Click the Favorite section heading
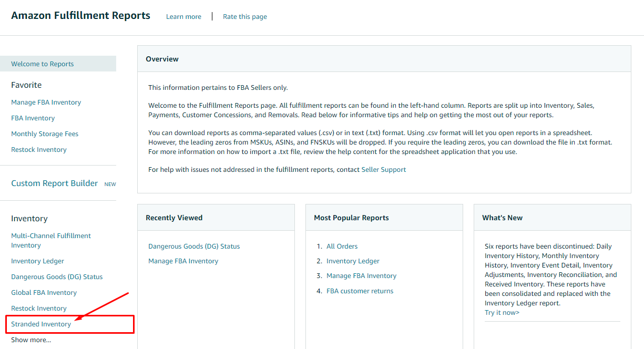 coord(26,85)
